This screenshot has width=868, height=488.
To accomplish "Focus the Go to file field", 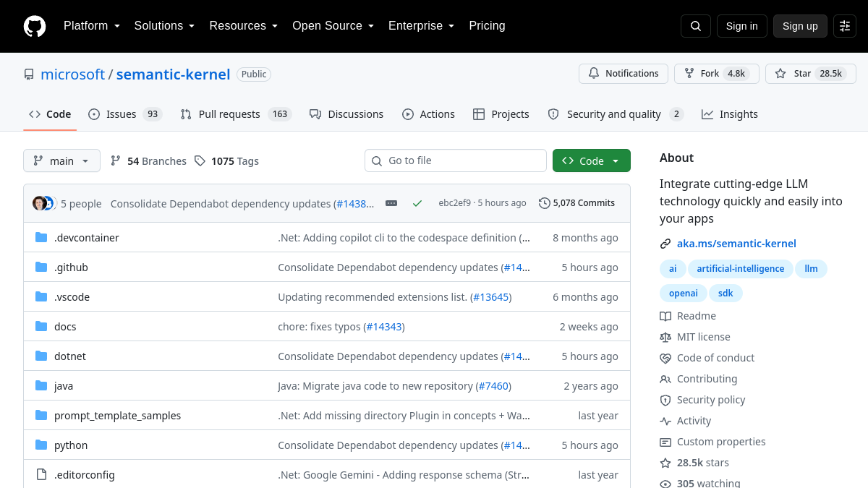I will (x=456, y=160).
